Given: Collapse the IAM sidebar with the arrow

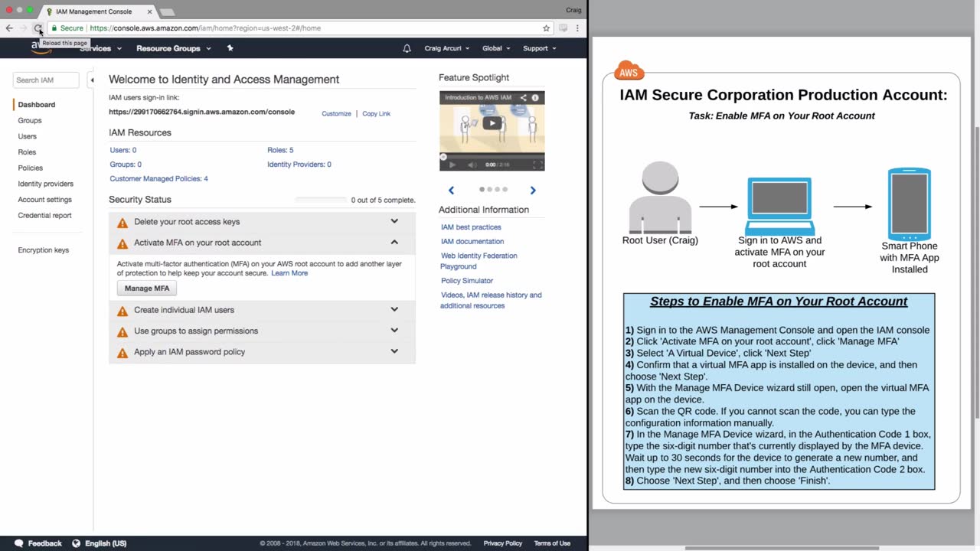Looking at the screenshot, I should pyautogui.click(x=92, y=80).
